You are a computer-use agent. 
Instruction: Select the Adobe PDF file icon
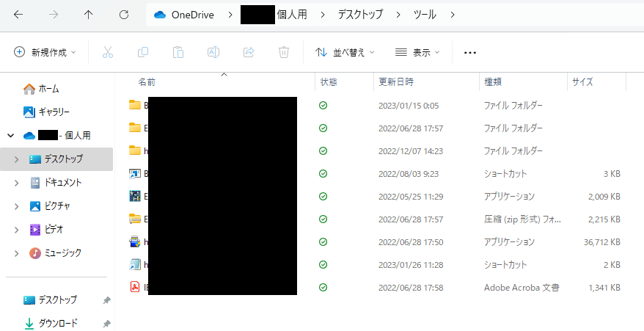point(135,287)
